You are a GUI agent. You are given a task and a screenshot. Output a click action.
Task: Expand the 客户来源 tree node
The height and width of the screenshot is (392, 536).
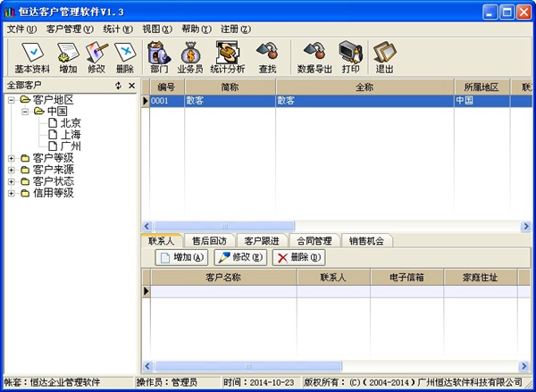click(x=12, y=170)
